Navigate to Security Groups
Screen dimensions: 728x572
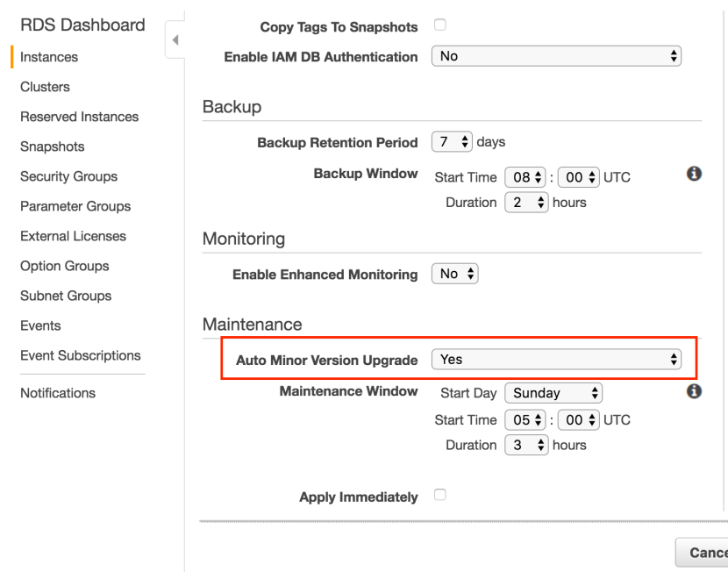(68, 176)
